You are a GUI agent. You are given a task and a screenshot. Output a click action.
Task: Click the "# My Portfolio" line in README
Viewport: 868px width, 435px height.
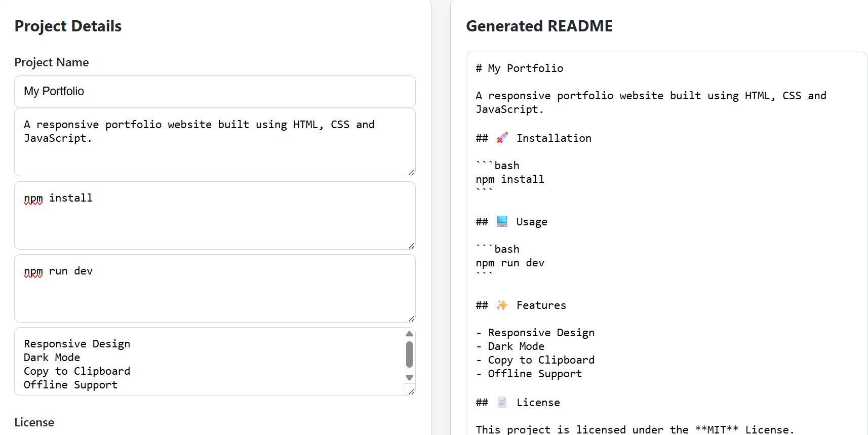coord(520,68)
